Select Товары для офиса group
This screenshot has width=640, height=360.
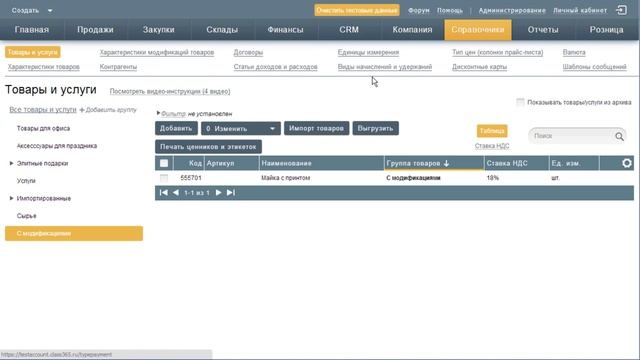point(43,129)
